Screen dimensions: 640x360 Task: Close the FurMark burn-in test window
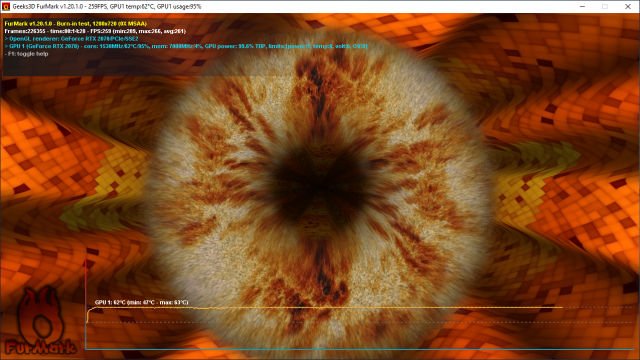(x=628, y=7)
